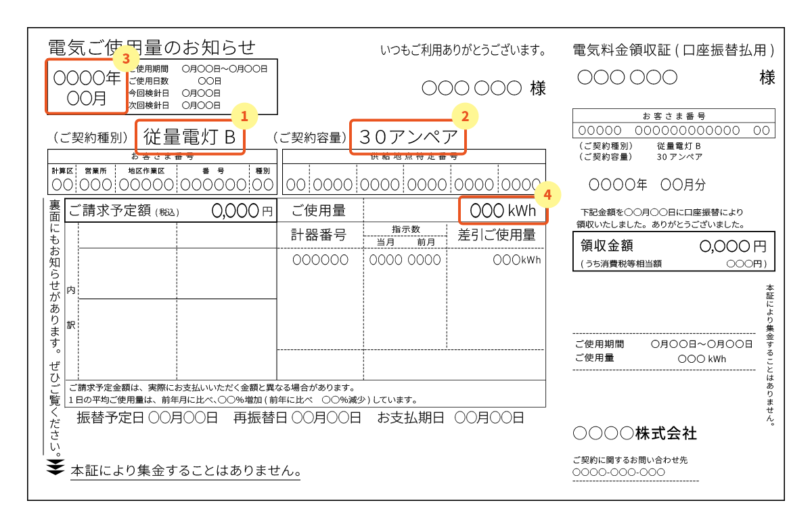Click the 領収金額 receipt amount box

(673, 251)
